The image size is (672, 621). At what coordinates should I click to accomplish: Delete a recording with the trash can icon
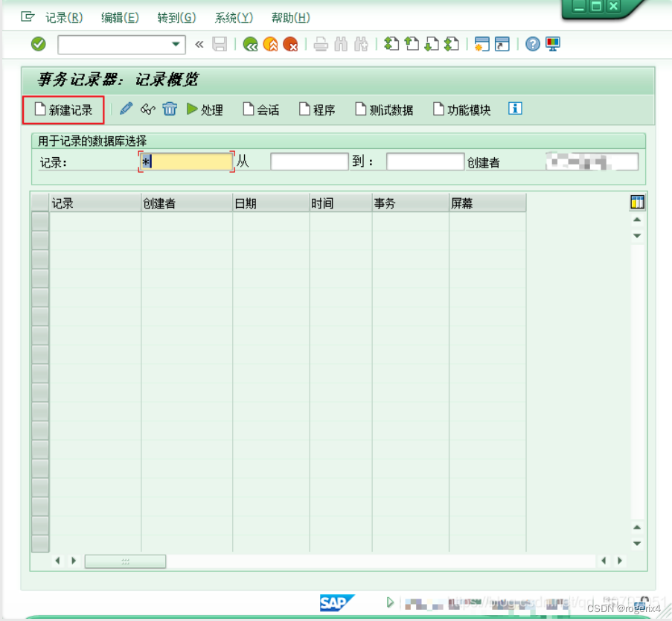[170, 108]
